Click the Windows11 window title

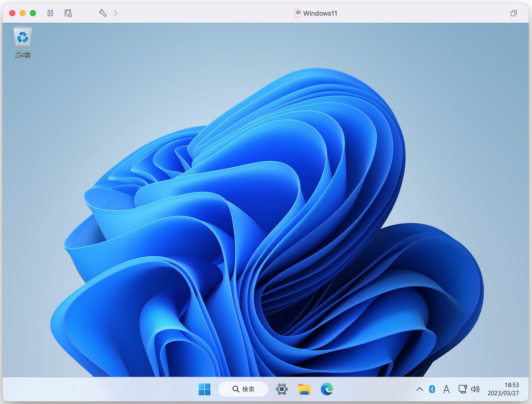click(x=320, y=13)
